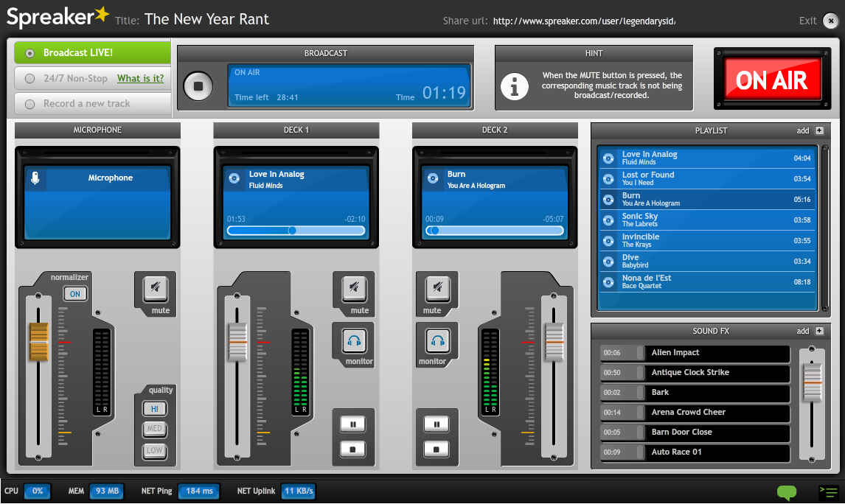This screenshot has width=845, height=504.
Task: Click the broadcast title The New Year Rant
Action: coord(206,19)
